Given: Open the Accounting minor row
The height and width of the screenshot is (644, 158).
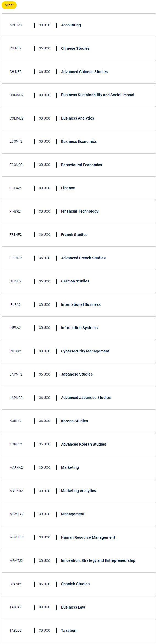Looking at the screenshot, I should 79,25.
